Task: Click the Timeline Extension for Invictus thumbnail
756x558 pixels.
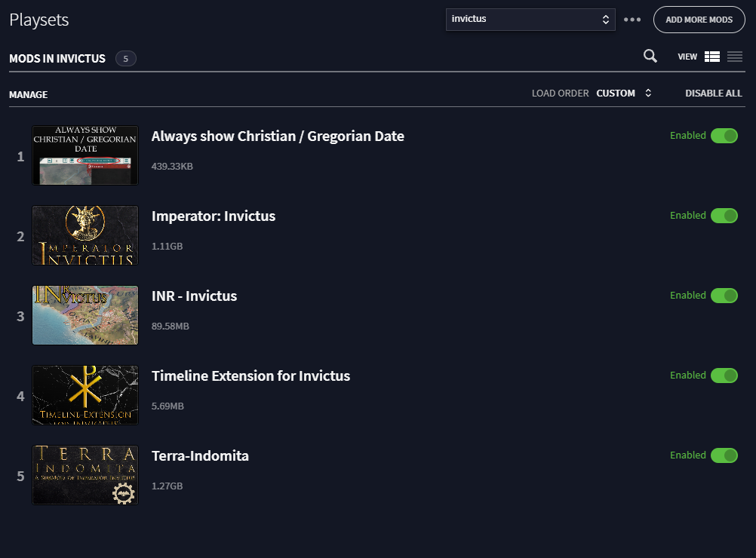Action: point(85,395)
